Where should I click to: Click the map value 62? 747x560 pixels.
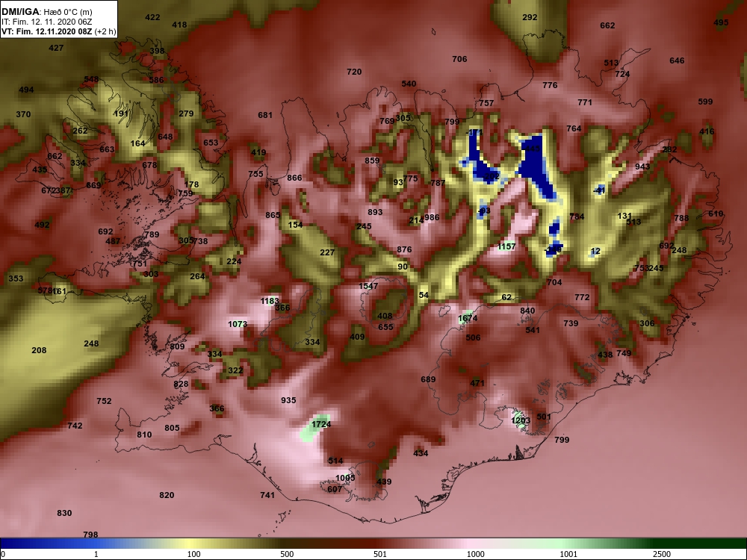click(506, 297)
